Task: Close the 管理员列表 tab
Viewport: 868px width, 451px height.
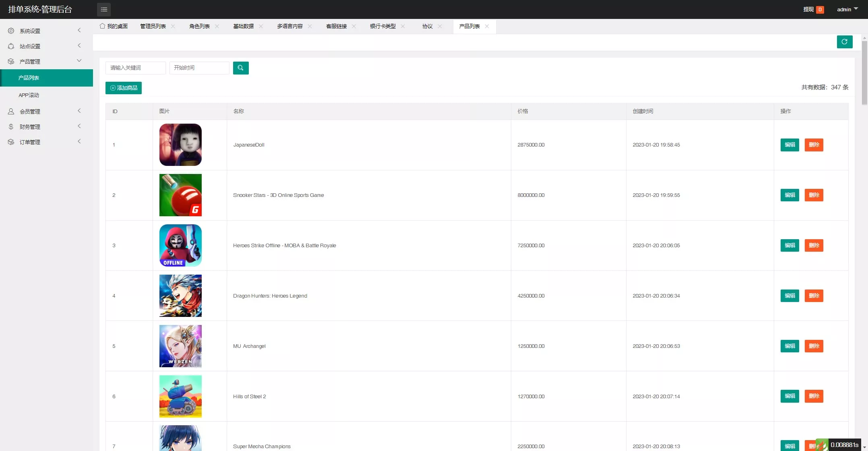Action: pyautogui.click(x=173, y=26)
